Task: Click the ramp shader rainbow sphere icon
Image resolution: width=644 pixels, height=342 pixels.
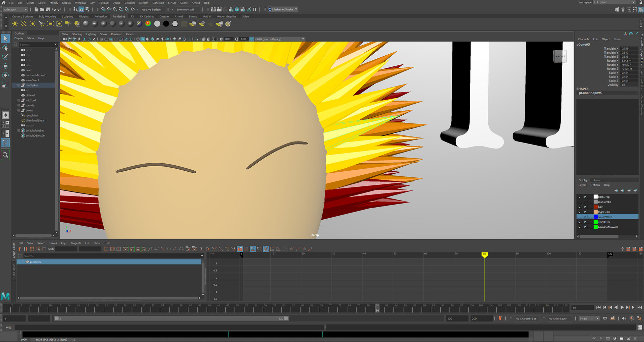Action: (x=148, y=24)
